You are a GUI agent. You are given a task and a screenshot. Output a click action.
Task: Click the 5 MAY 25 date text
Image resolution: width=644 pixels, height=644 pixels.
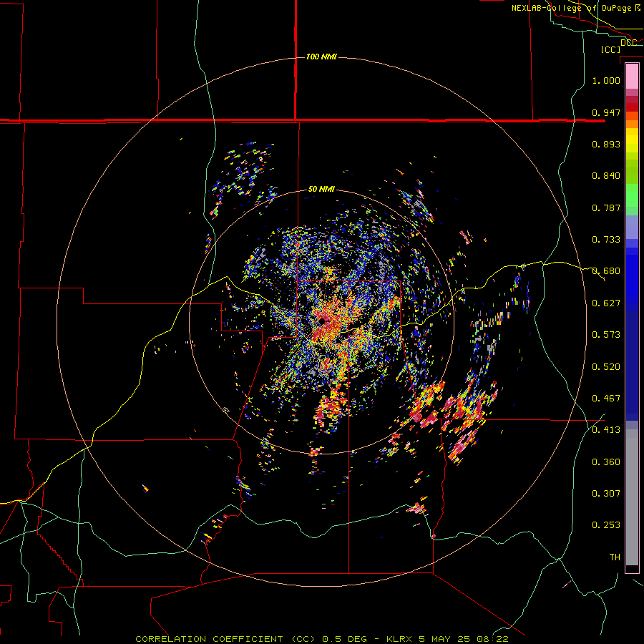tap(445, 639)
